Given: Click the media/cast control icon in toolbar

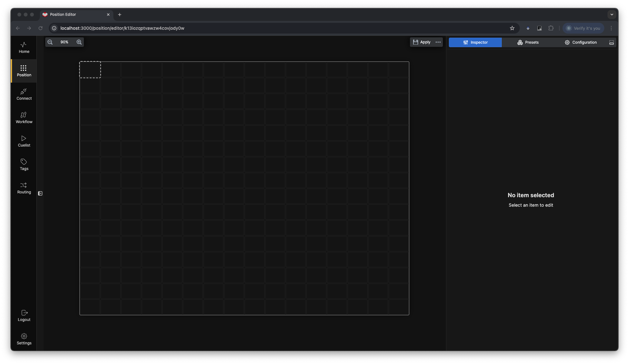Looking at the screenshot, I should point(539,28).
